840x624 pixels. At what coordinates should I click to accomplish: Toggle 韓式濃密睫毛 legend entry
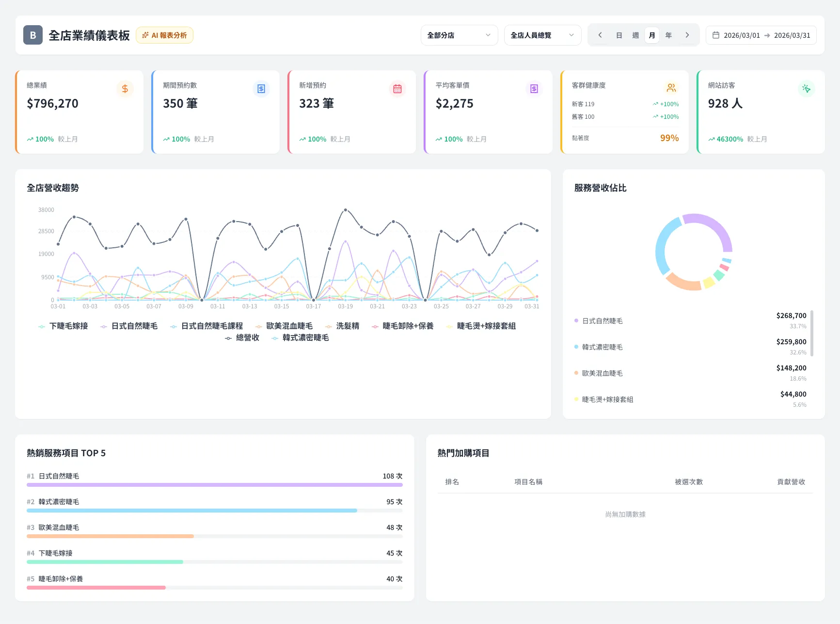[x=301, y=338]
